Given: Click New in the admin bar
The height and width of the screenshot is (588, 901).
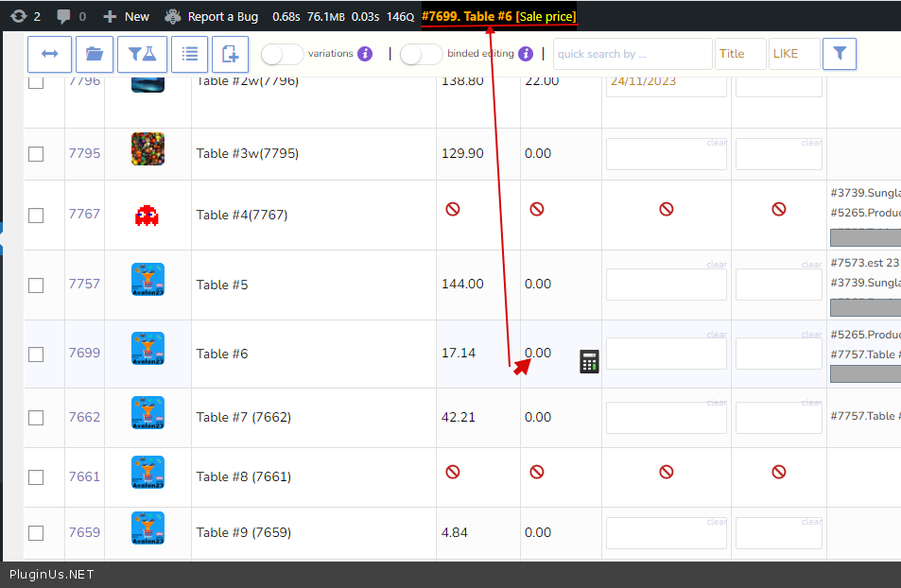Looking at the screenshot, I should [127, 16].
